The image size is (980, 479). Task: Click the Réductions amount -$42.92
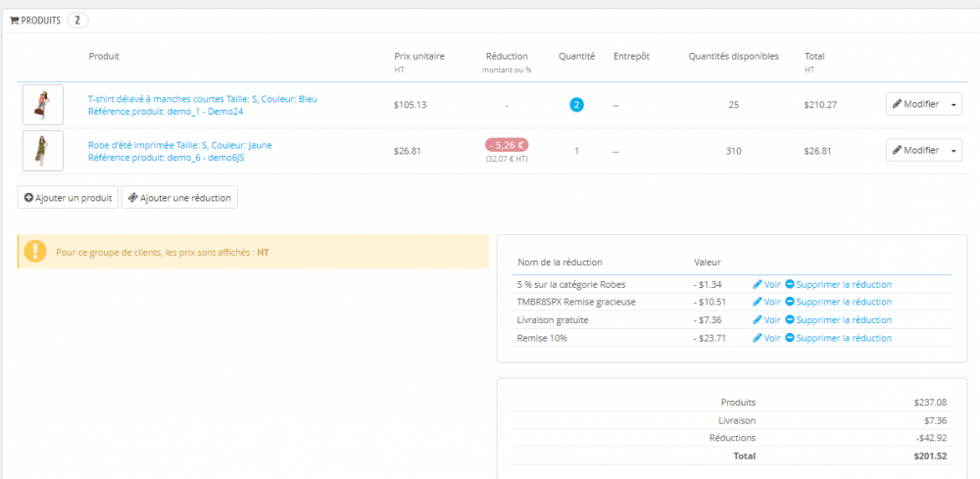(x=930, y=438)
